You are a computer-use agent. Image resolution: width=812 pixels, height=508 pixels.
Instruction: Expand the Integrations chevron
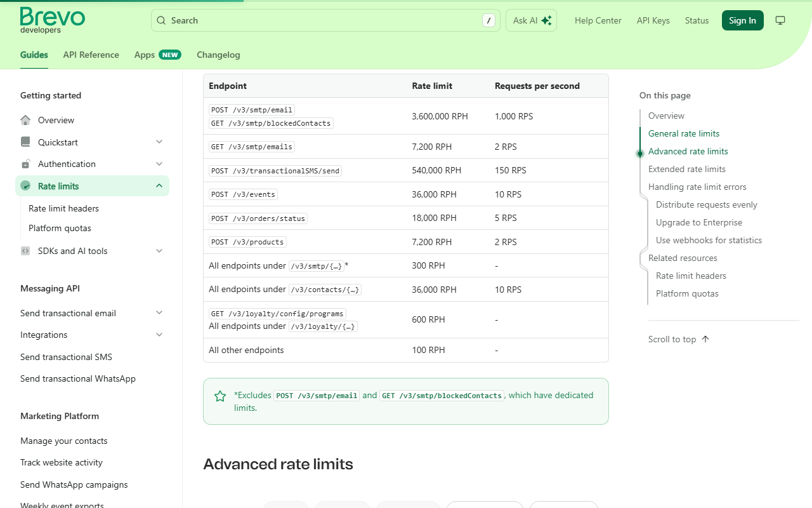159,335
